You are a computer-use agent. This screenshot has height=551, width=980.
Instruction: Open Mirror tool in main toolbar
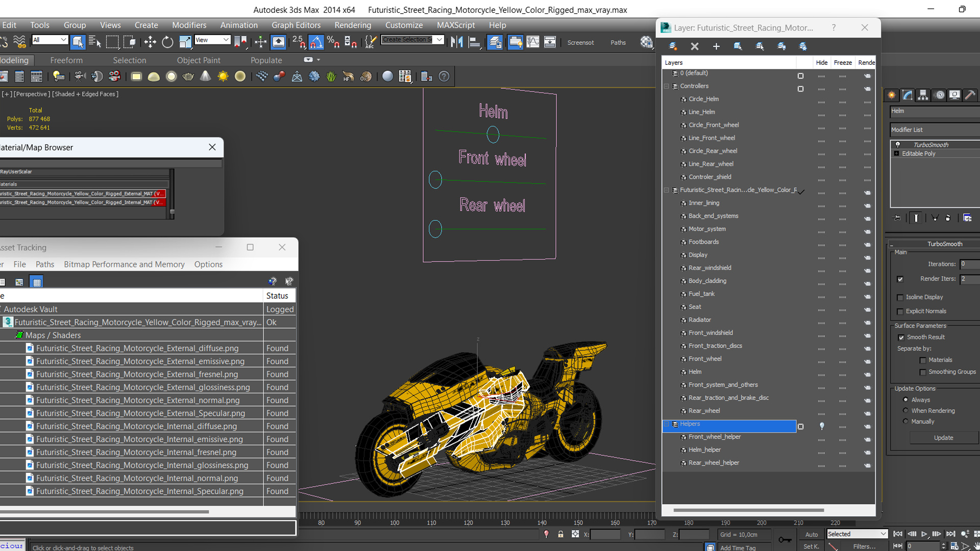point(457,42)
